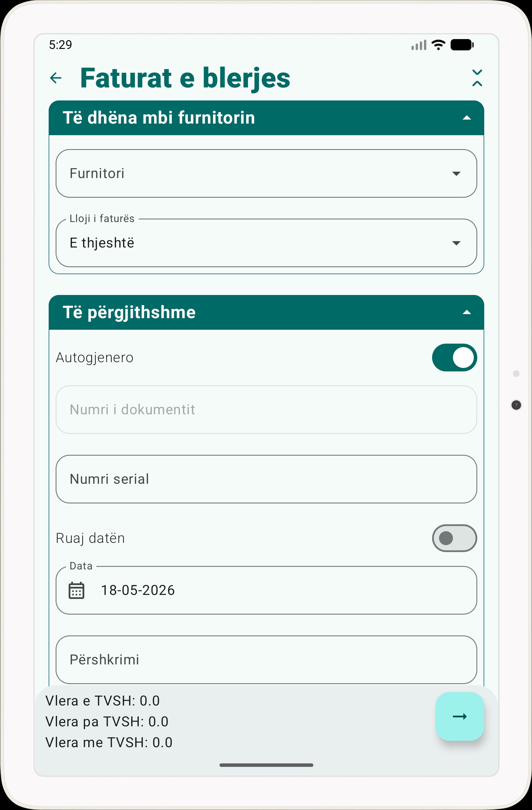
Task: Enable the Ruaj datën switch
Action: [x=454, y=538]
